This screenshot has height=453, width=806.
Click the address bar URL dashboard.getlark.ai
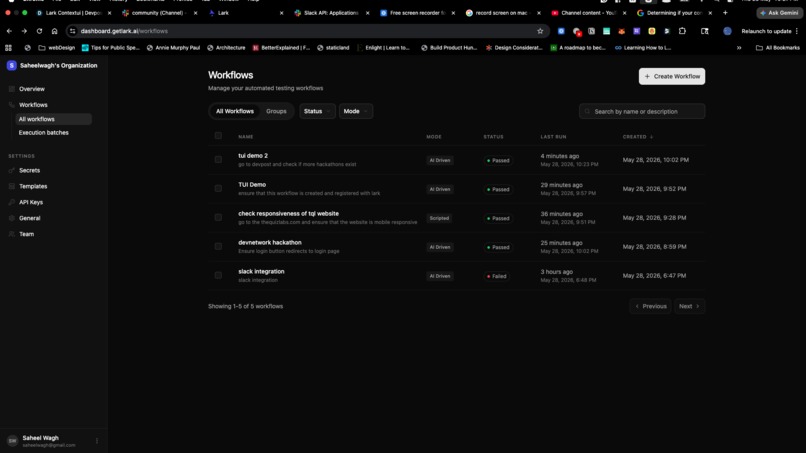click(x=124, y=31)
